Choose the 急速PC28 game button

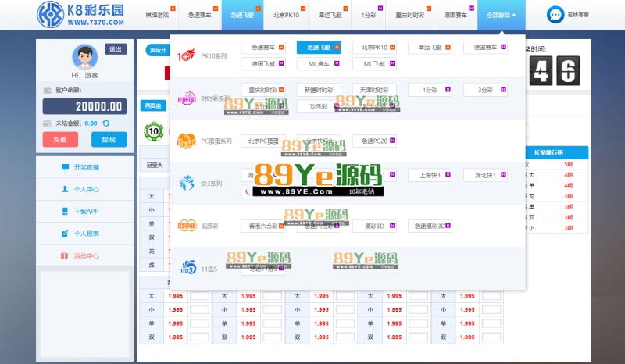tap(374, 141)
